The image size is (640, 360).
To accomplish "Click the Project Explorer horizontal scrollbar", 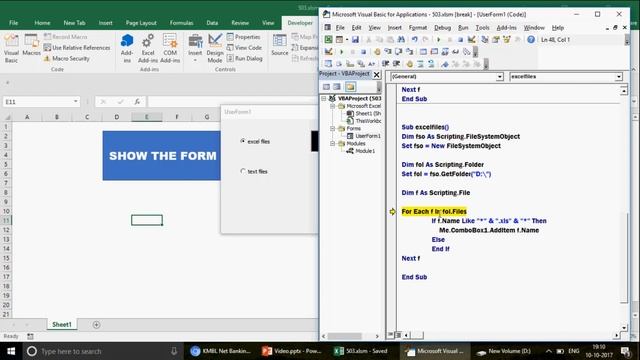I will [x=345, y=336].
